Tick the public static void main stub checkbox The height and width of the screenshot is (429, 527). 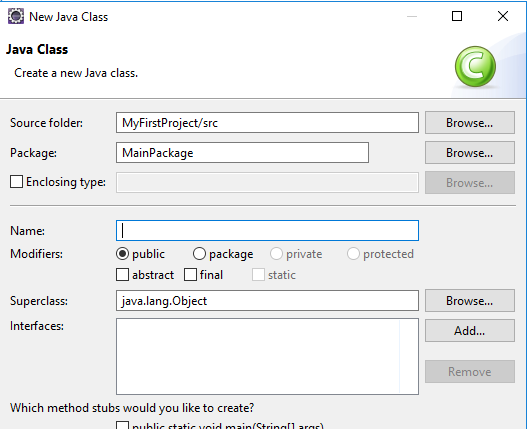click(122, 425)
